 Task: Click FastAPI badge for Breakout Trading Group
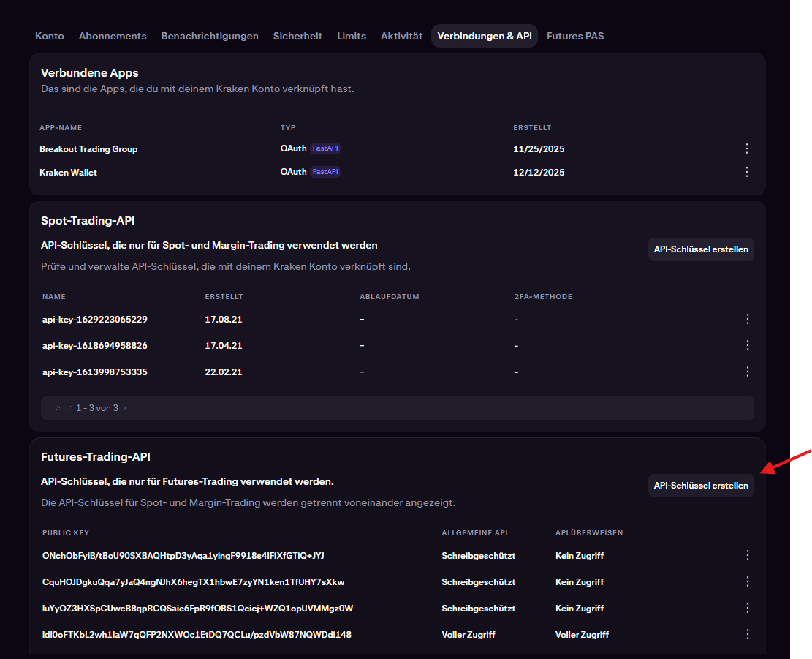[325, 148]
